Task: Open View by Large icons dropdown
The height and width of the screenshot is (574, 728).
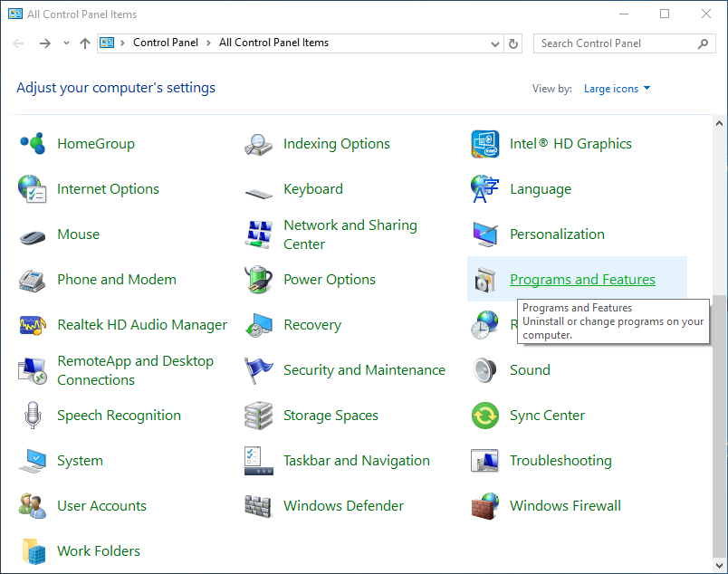Action: [x=617, y=88]
